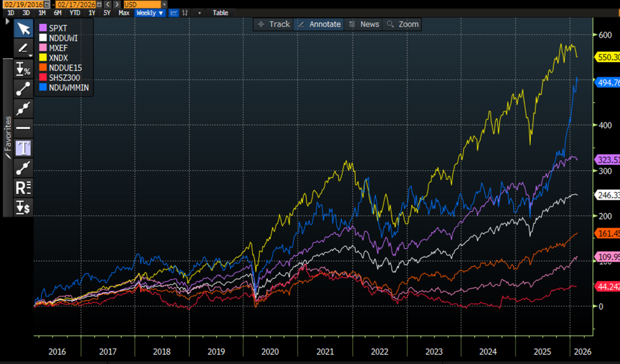Viewport: 620px width, 364px height.
Task: Click the NDUWMMIN blue legend swatch
Action: [x=43, y=87]
